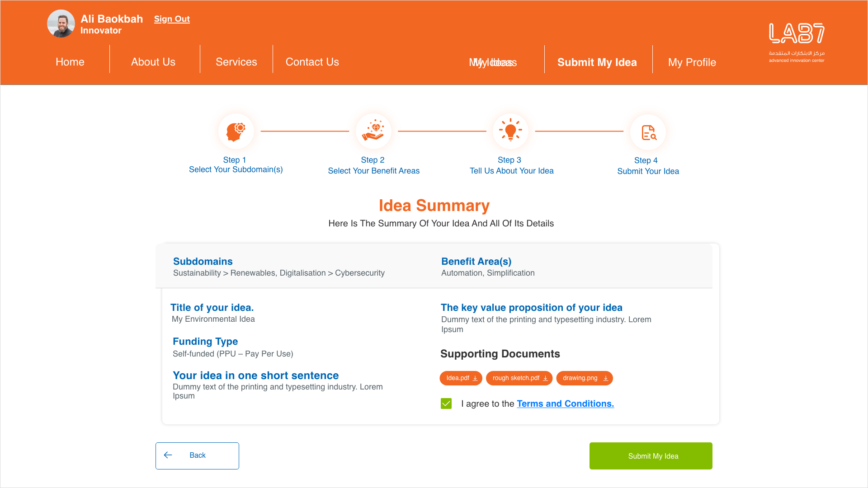The height and width of the screenshot is (488, 868).
Task: Open the My Profile menu item
Action: [x=692, y=62]
